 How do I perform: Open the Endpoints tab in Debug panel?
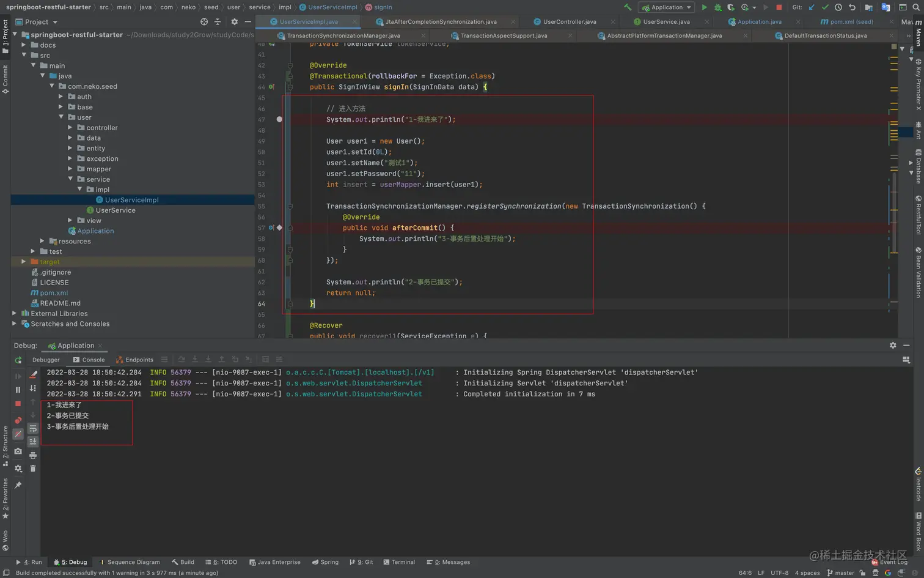click(134, 360)
